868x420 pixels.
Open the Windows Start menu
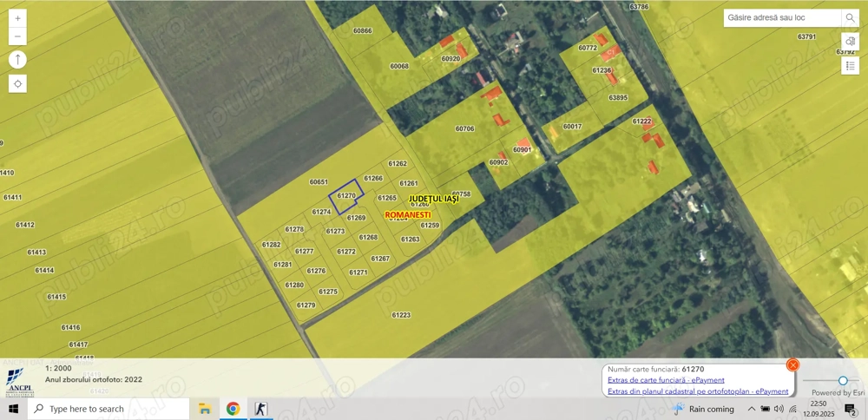(x=13, y=409)
